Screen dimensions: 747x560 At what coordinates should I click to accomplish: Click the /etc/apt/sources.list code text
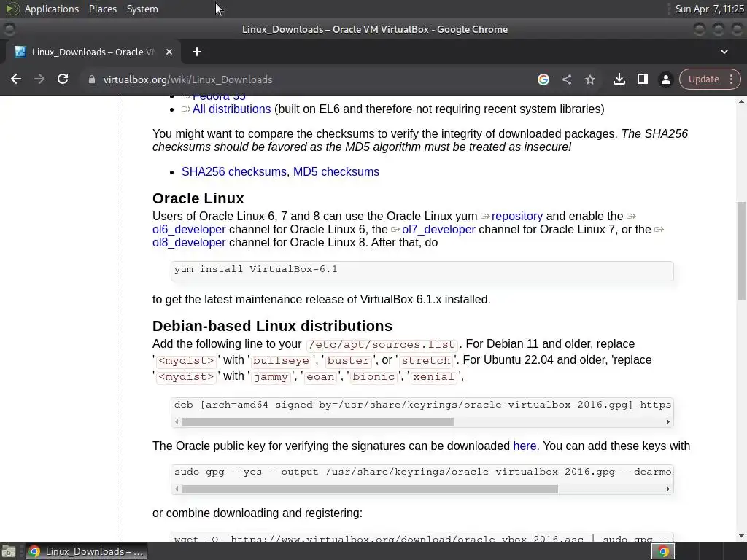382,344
